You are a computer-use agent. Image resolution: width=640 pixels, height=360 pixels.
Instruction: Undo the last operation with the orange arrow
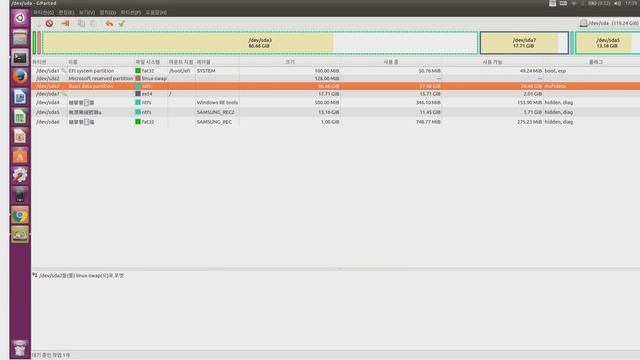tap(109, 23)
